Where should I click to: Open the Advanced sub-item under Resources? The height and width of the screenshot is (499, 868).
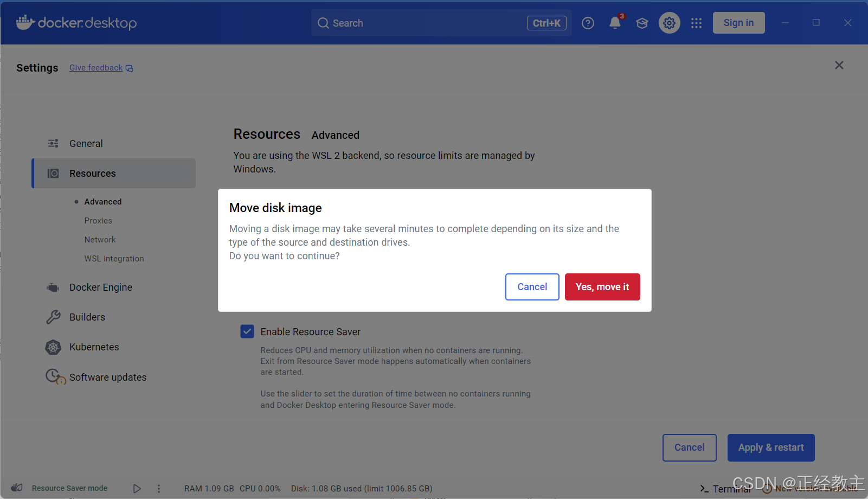[x=103, y=202]
